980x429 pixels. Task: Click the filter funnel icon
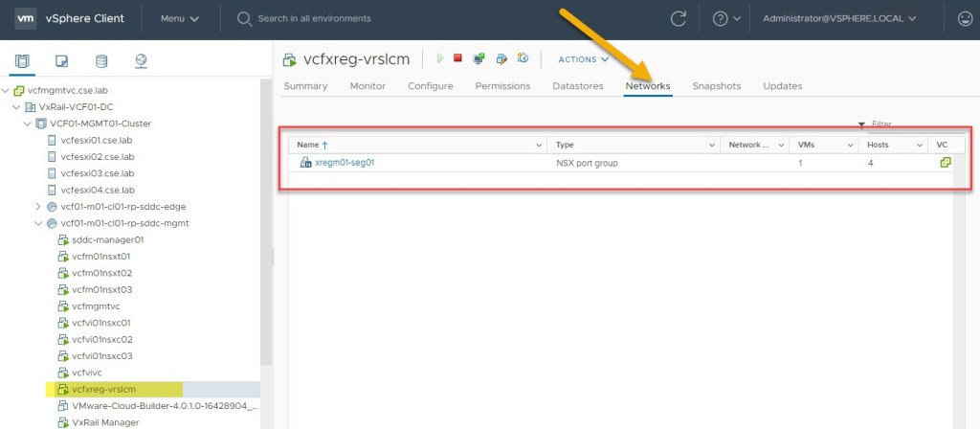click(862, 125)
